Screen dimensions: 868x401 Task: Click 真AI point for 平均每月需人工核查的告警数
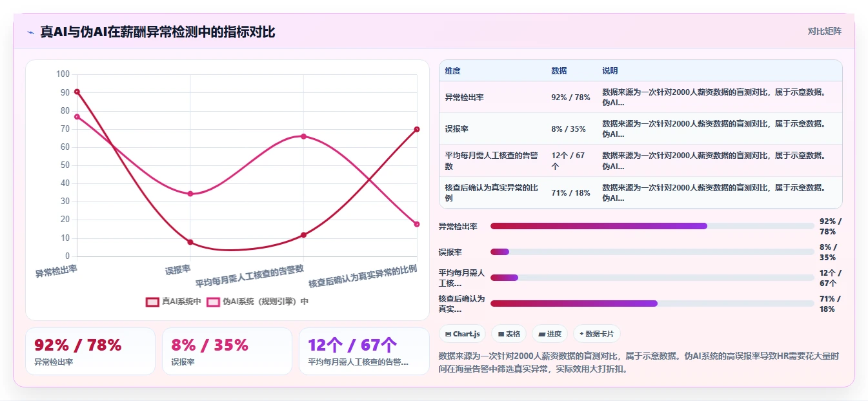coord(303,235)
